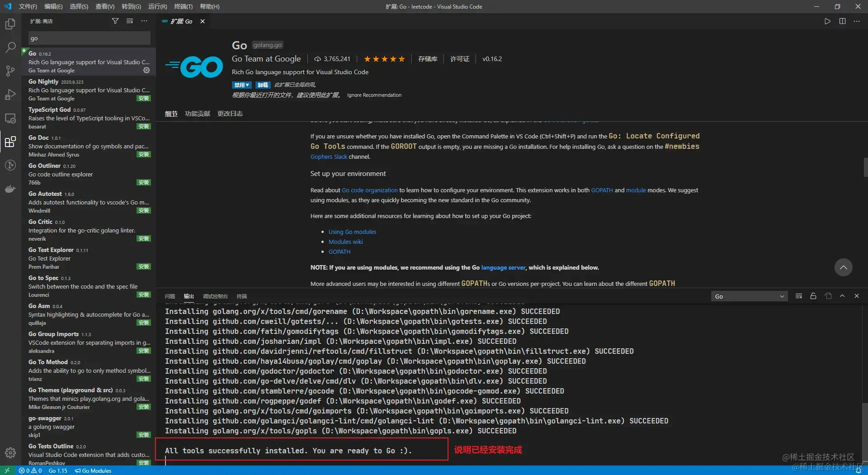Select the Extensions view icon
Screen dimensions: 868x475
click(x=10, y=142)
